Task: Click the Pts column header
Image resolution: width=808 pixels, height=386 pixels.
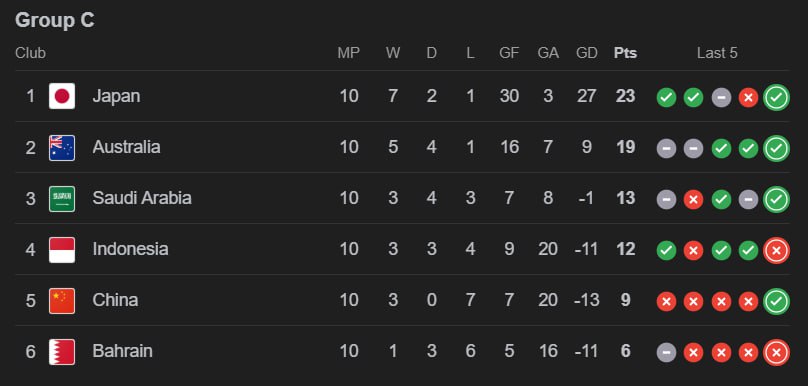Action: [625, 53]
